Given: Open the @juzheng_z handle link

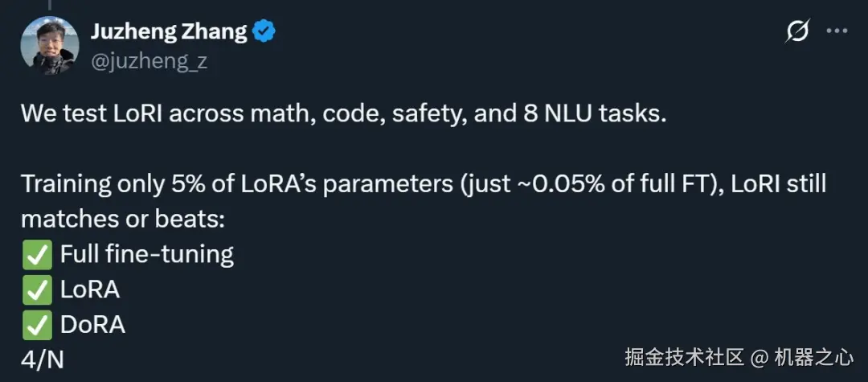Looking at the screenshot, I should coord(149,60).
